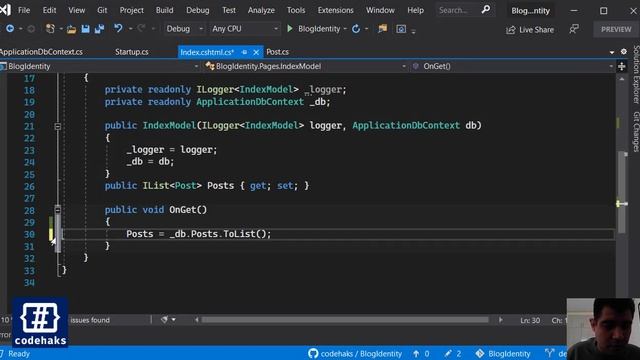
Task: Click the unpushed commits up-arrow 0
Action: (421, 353)
